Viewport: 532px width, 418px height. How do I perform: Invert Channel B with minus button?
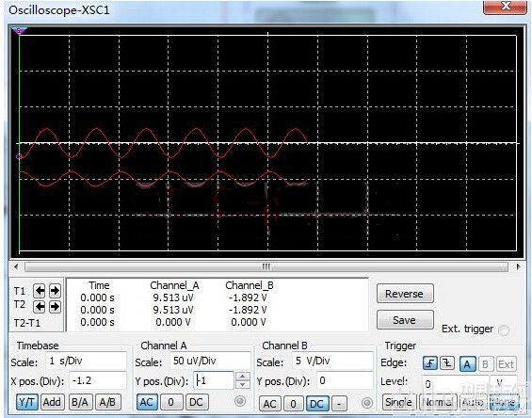pyautogui.click(x=339, y=404)
